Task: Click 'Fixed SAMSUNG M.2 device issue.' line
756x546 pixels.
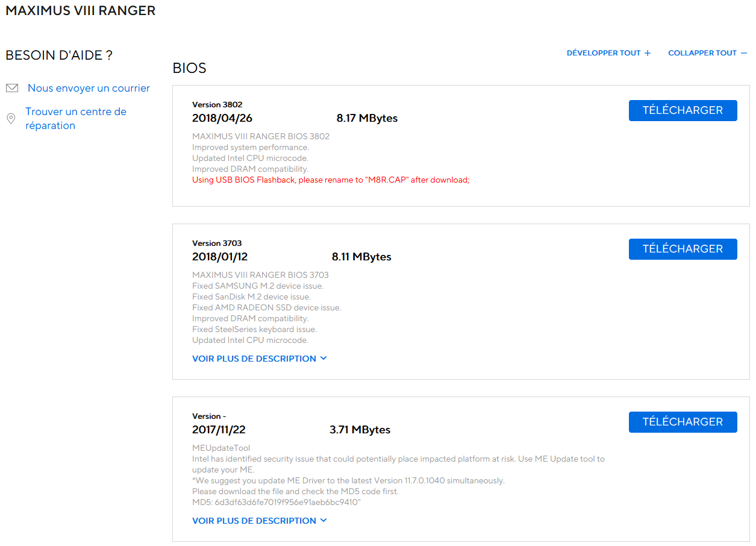Action: [x=258, y=286]
